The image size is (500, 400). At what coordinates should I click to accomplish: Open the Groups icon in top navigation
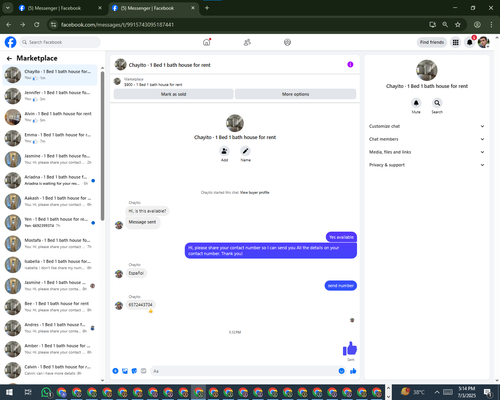287,42
